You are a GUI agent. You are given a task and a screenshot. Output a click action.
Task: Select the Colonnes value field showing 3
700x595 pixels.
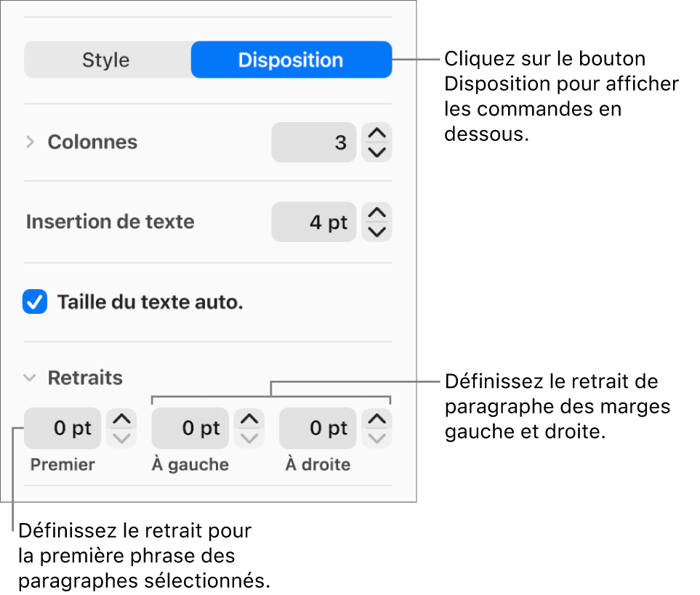(314, 142)
